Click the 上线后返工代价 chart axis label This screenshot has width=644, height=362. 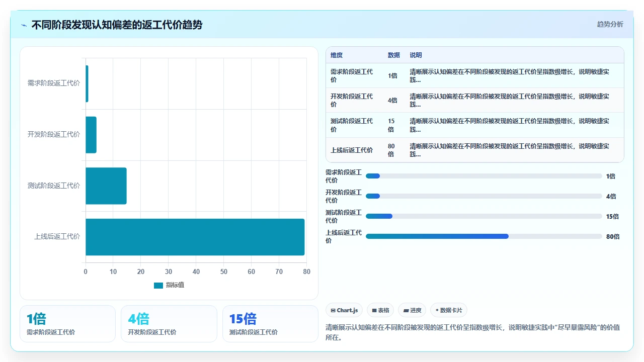click(x=57, y=237)
